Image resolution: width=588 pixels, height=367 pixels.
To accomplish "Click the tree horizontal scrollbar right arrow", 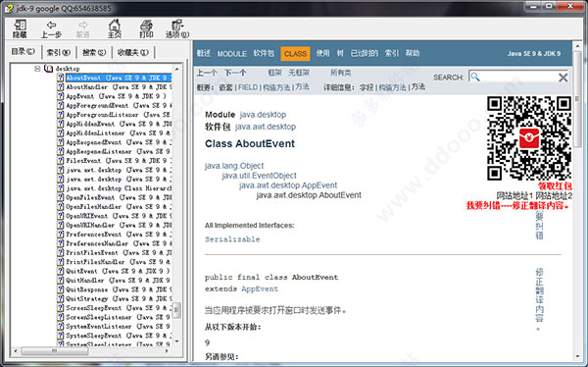I will pos(167,351).
